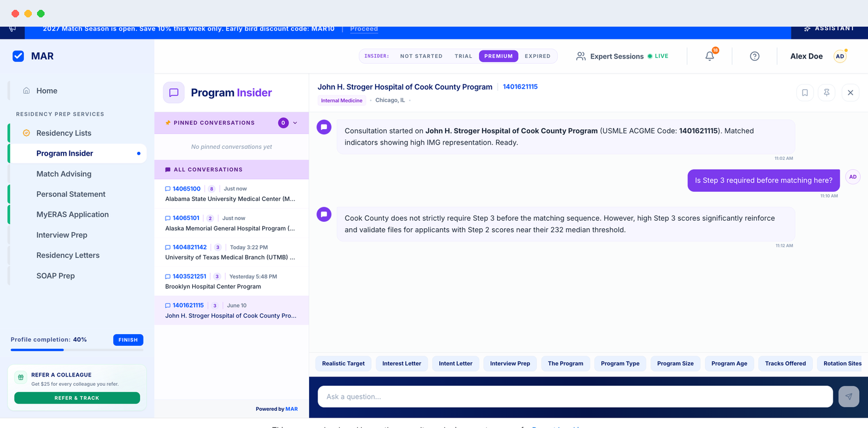Click The Program suggestion chip

pos(565,364)
